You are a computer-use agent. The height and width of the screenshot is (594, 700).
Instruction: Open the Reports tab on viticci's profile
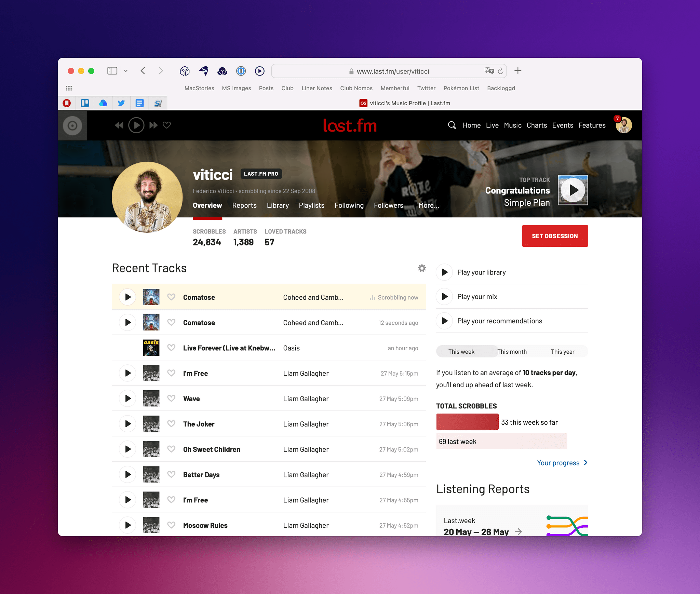click(244, 205)
